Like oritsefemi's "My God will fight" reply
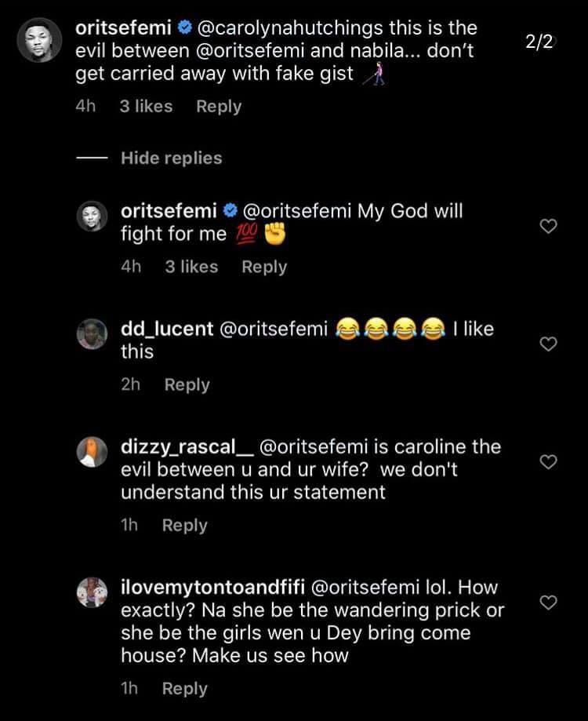 click(x=550, y=227)
